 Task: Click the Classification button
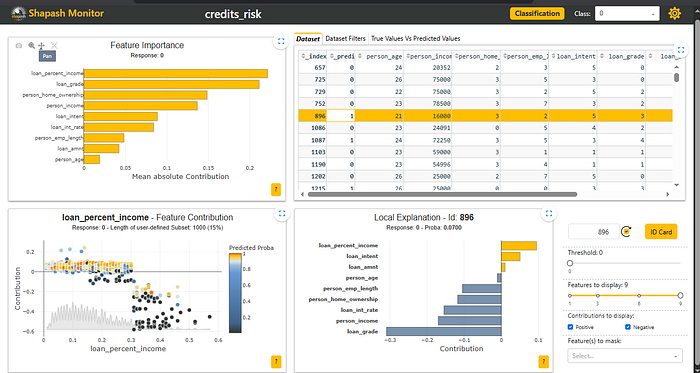pyautogui.click(x=537, y=13)
